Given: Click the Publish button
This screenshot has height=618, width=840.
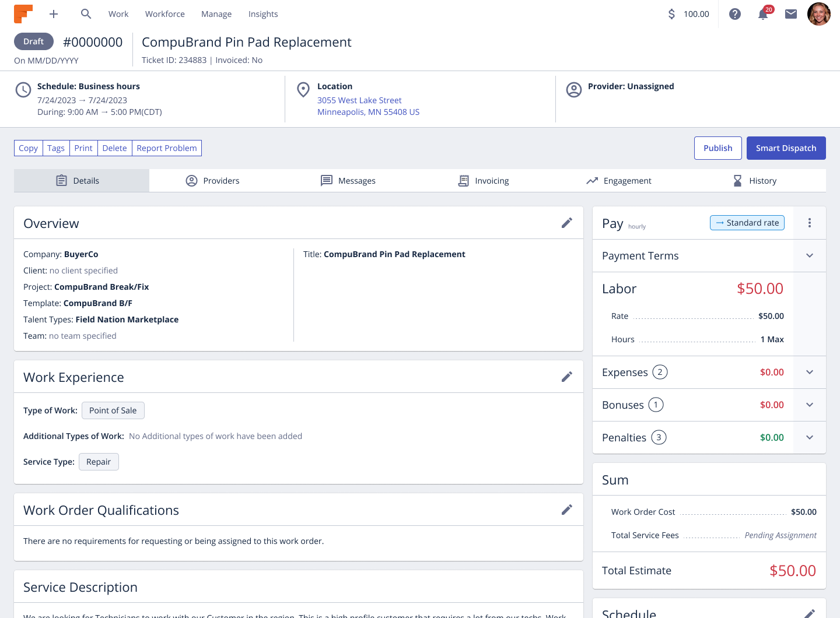Looking at the screenshot, I should [x=718, y=148].
